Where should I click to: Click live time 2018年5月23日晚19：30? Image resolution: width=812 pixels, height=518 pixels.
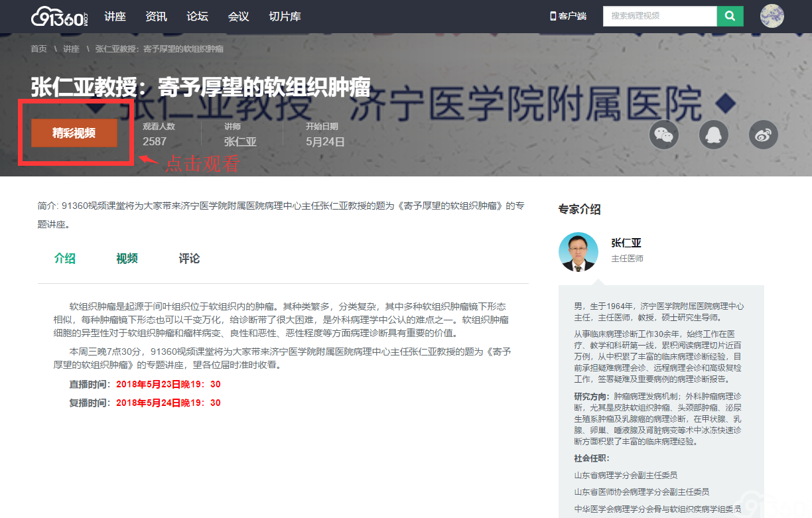(x=169, y=385)
